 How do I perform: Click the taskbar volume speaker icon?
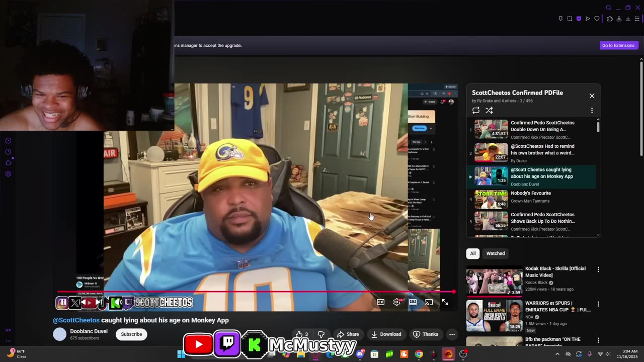pyautogui.click(x=608, y=354)
